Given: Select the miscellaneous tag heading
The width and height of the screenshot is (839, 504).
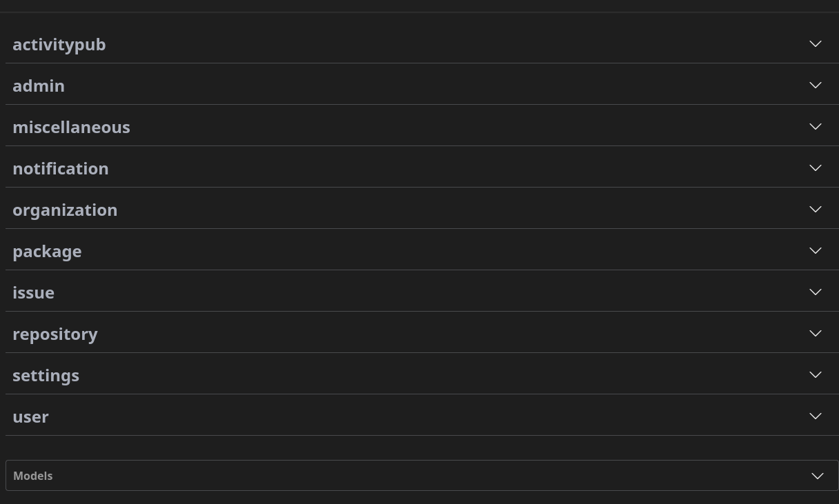Looking at the screenshot, I should pos(71,127).
